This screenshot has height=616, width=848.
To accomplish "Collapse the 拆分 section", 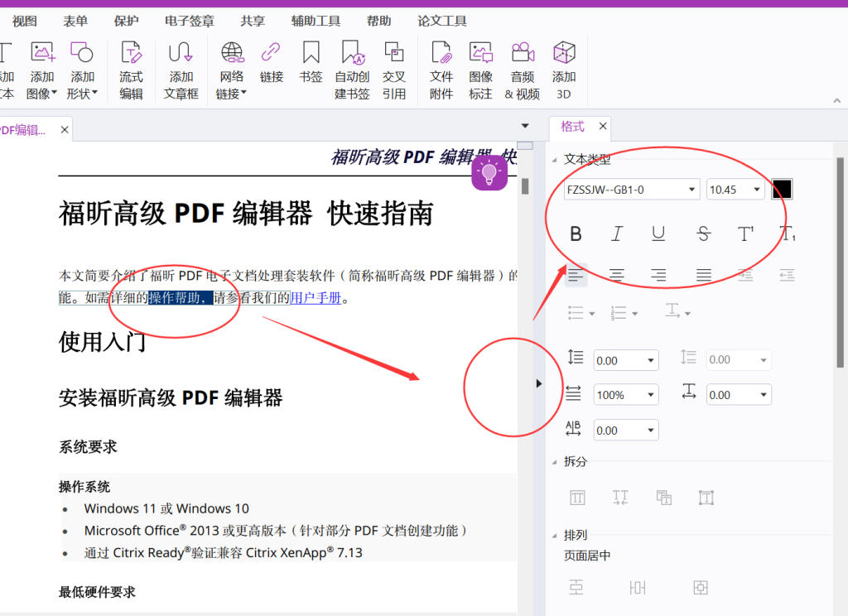I will pos(554,462).
